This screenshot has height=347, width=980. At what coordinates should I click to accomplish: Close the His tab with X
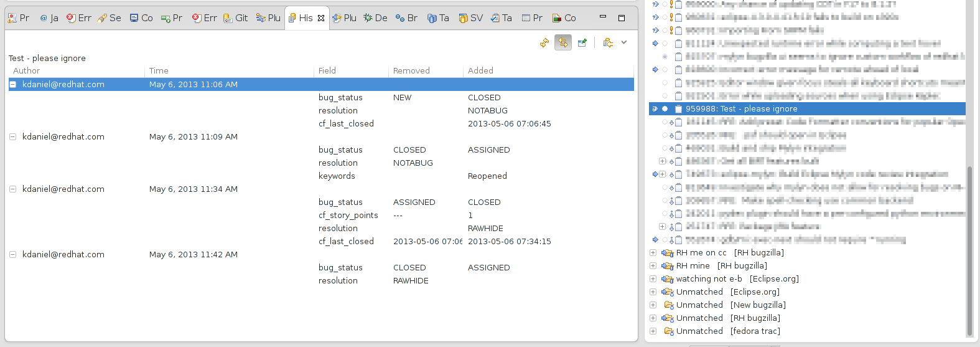(321, 18)
